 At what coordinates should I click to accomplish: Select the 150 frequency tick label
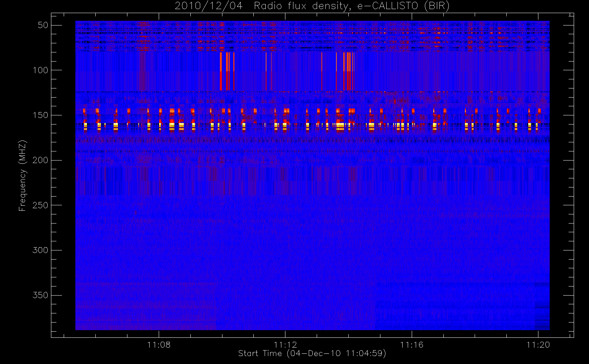pos(40,115)
